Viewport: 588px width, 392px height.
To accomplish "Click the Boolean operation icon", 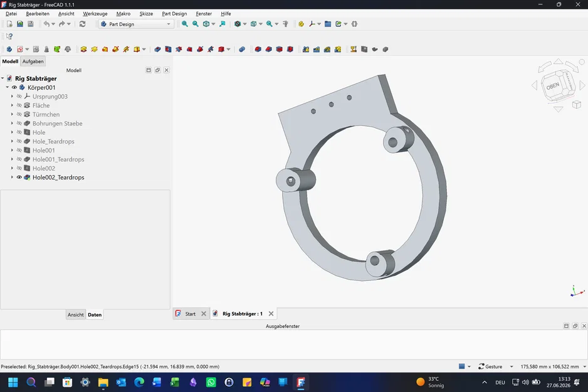I will point(242,49).
